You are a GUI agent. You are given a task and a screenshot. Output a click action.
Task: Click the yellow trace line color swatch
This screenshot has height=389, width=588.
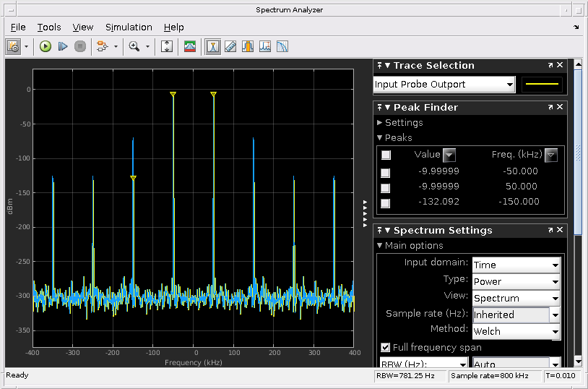[542, 85]
